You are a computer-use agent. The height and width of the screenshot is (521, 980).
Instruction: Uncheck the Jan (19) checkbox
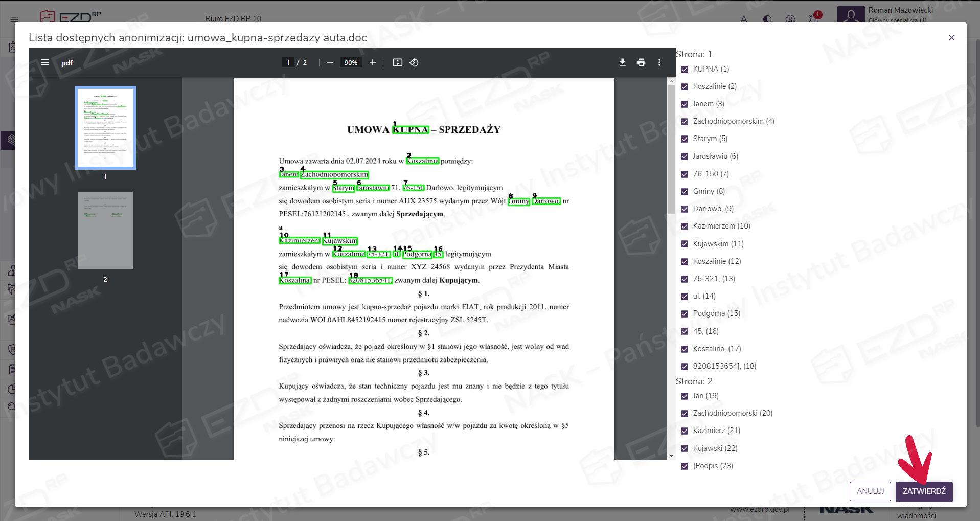pos(685,396)
